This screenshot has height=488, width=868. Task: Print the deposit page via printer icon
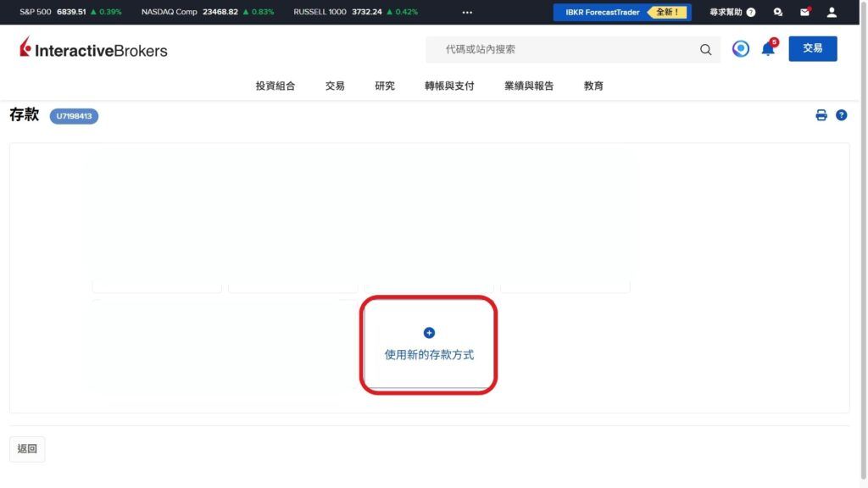pos(821,114)
